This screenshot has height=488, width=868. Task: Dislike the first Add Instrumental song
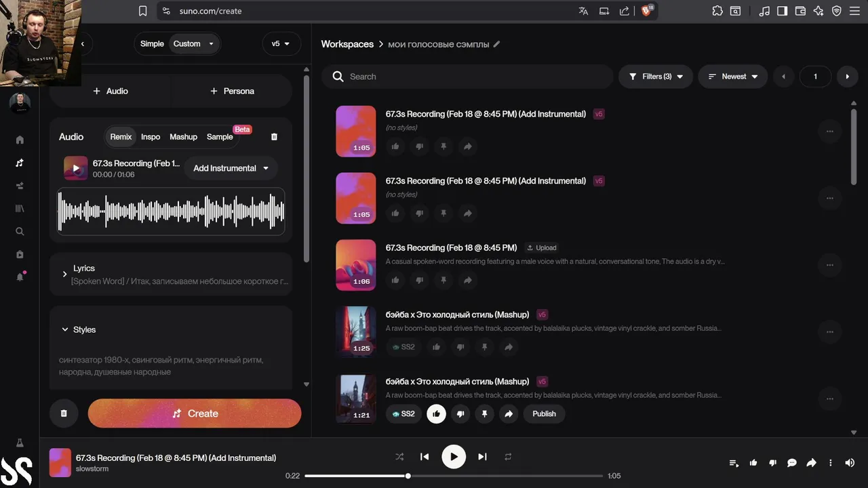tap(420, 146)
